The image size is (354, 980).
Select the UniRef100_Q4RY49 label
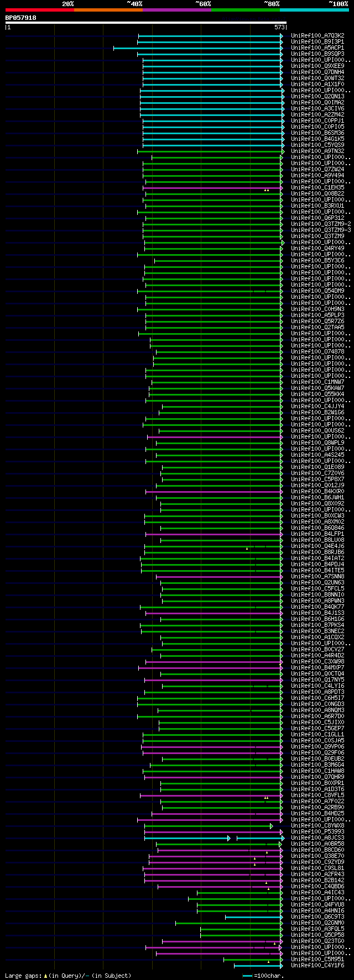[x=317, y=248]
